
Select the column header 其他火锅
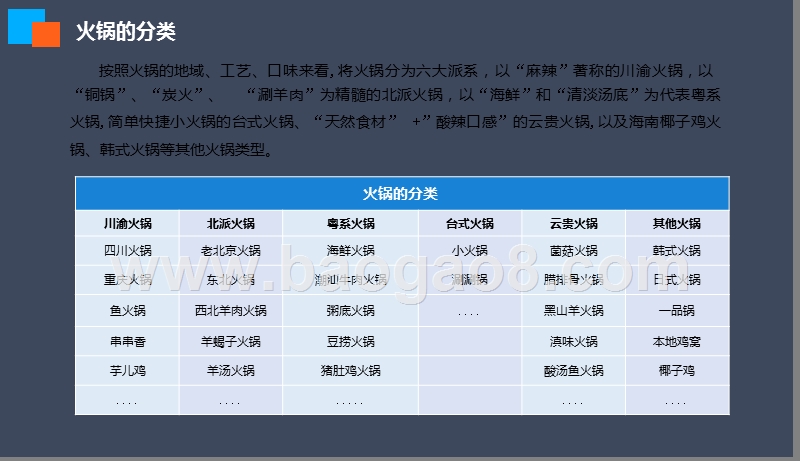point(677,223)
